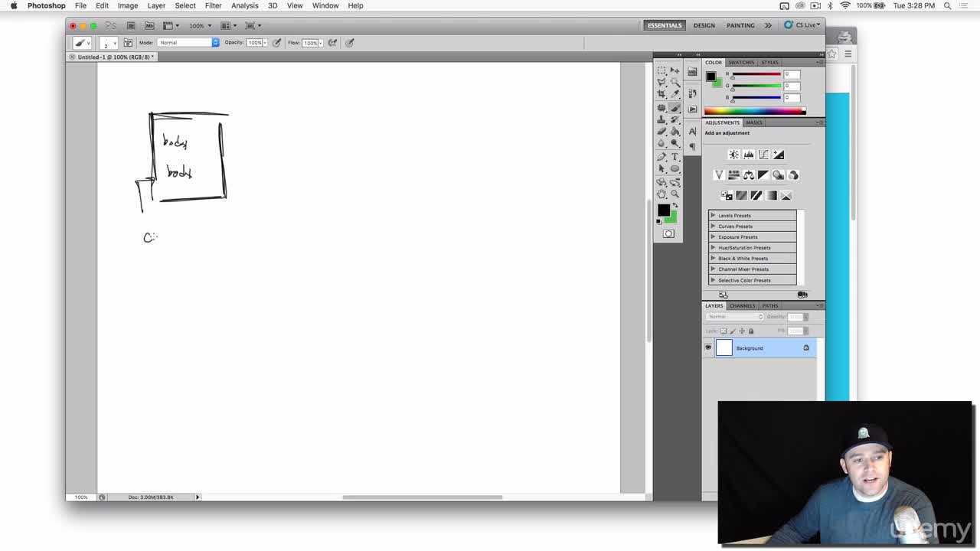Viewport: 980px width, 551px height.
Task: Select the Crop tool
Action: 661,93
